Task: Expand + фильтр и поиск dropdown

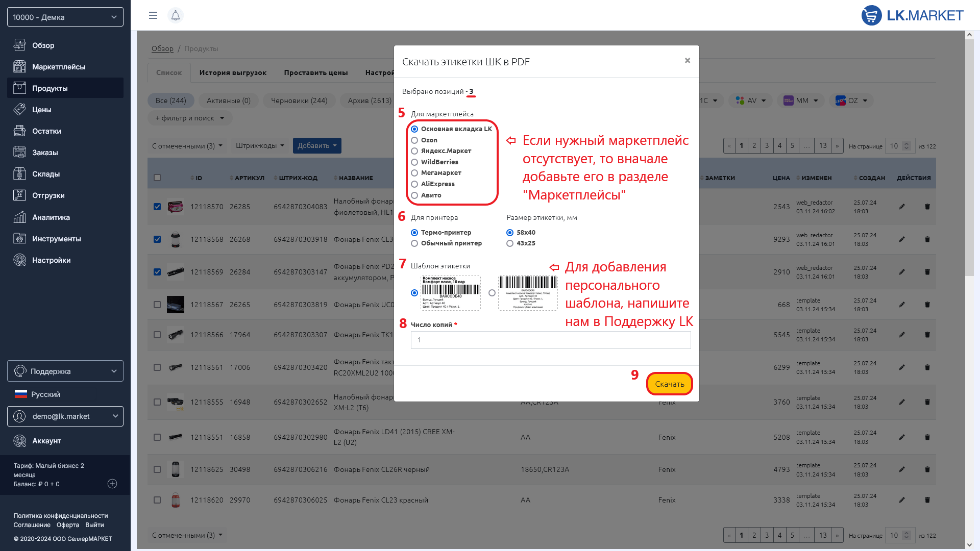Action: [190, 118]
